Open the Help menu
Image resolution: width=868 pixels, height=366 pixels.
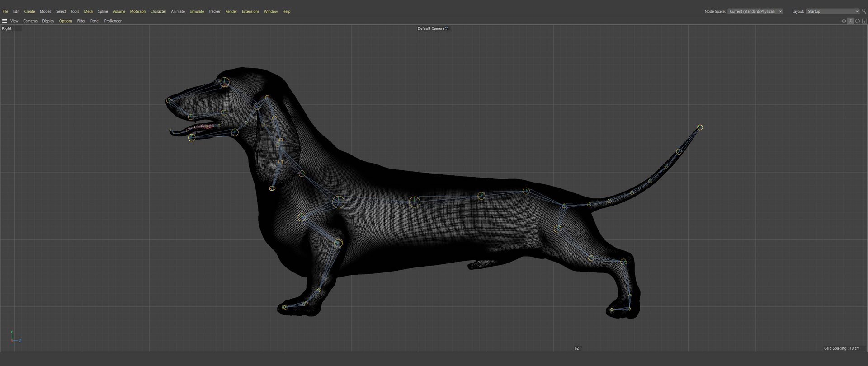[287, 11]
